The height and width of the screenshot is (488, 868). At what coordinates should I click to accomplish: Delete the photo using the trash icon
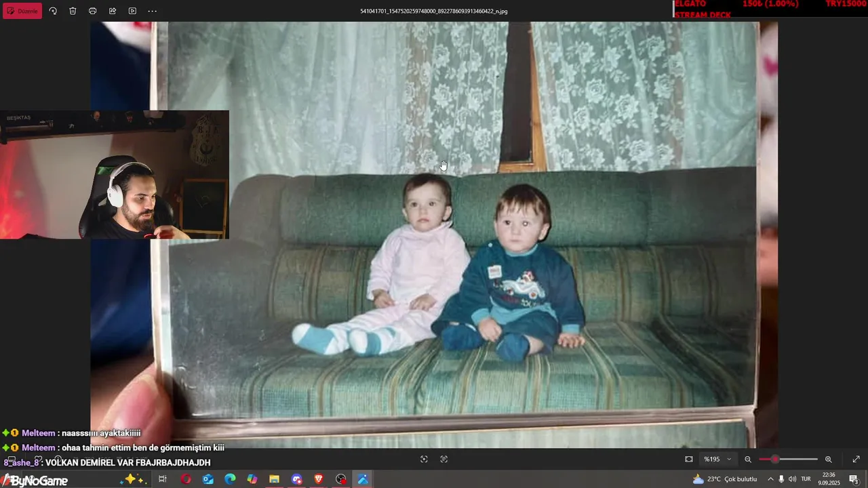(73, 11)
